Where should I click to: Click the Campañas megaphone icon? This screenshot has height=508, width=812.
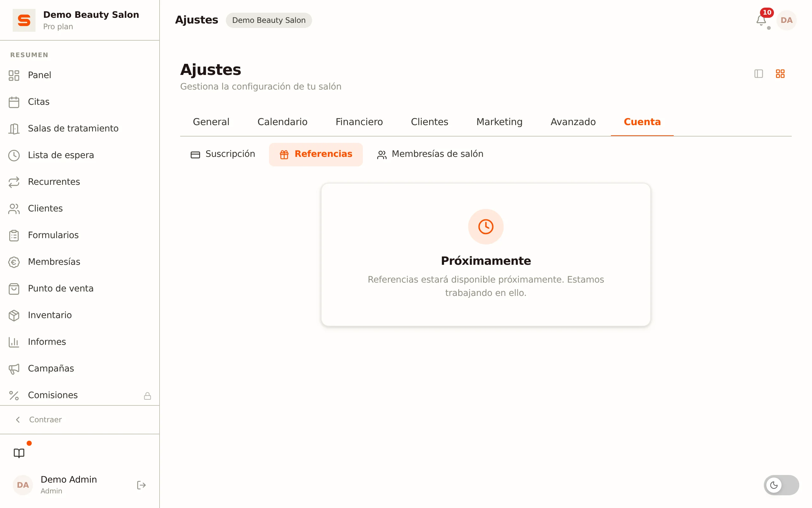pyautogui.click(x=14, y=369)
